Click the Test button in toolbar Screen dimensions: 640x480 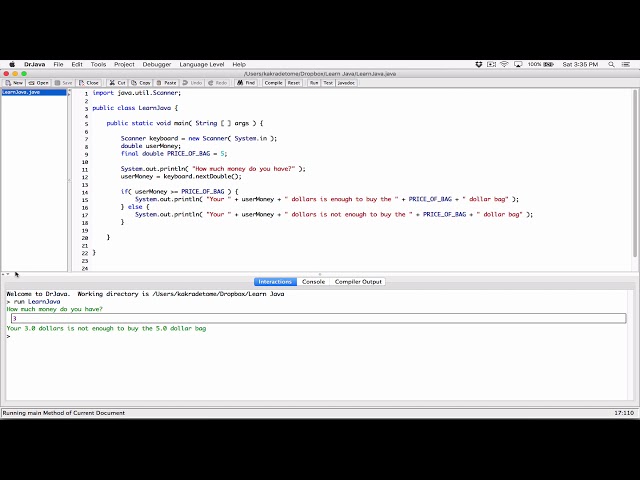[x=328, y=83]
